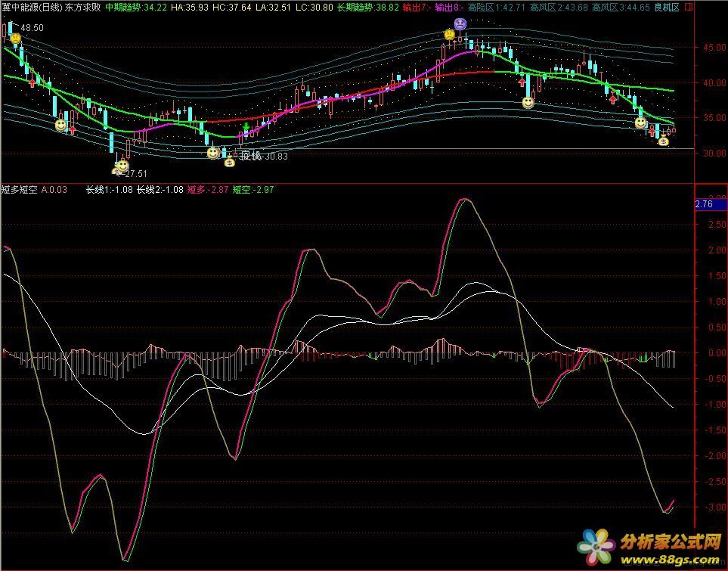Click the last smiley face near the 35.00 label
The image size is (728, 571).
641,123
